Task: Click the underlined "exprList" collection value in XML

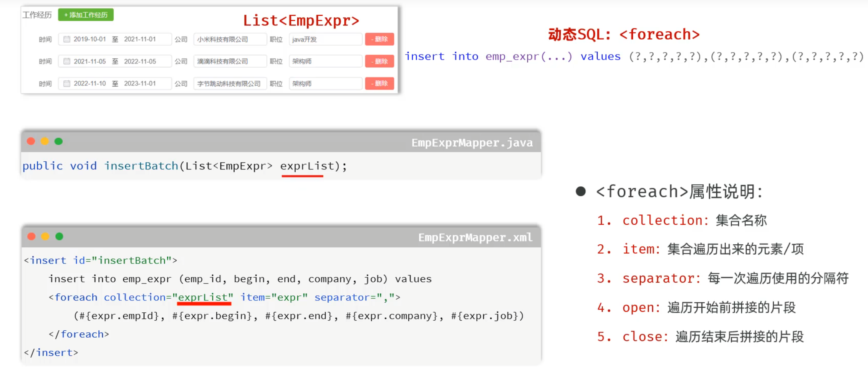Action: [204, 297]
